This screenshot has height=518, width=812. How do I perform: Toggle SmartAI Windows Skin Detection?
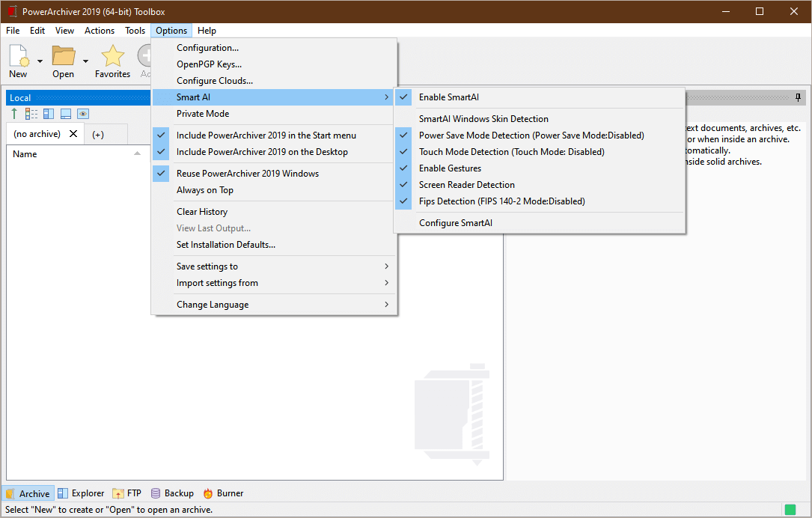point(540,119)
